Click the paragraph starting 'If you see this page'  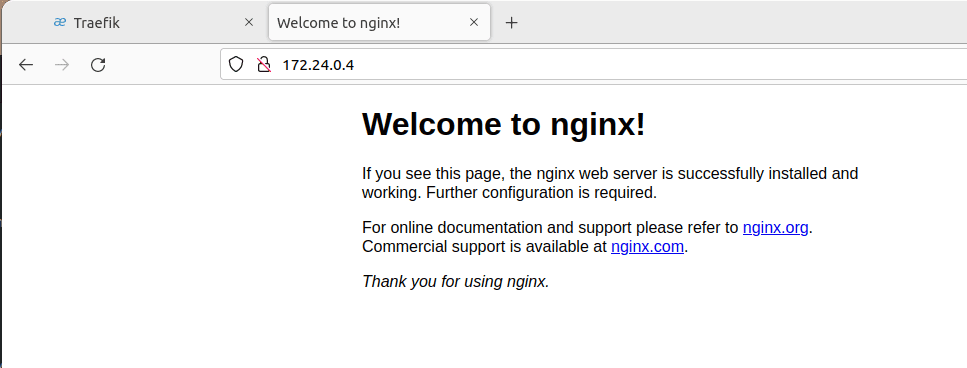coord(610,183)
